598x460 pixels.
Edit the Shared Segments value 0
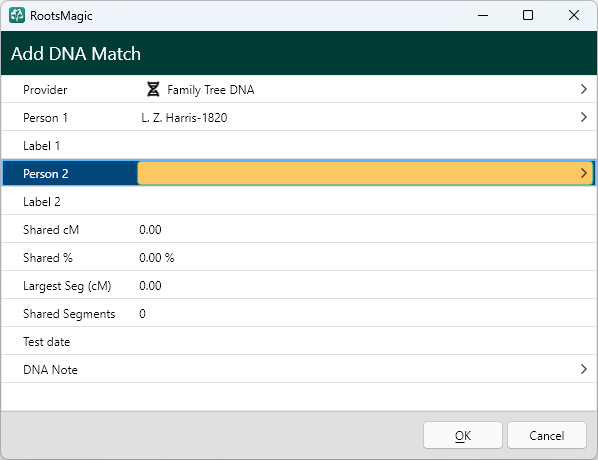pyautogui.click(x=142, y=314)
